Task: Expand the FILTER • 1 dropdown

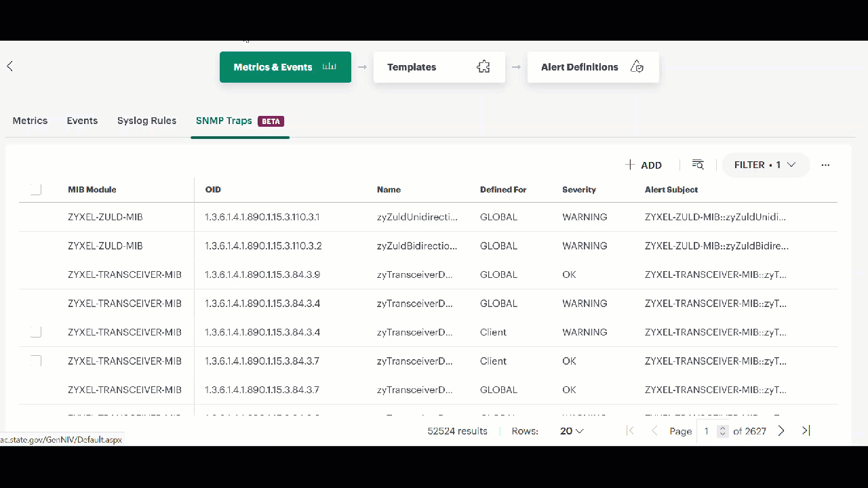Action: (766, 165)
